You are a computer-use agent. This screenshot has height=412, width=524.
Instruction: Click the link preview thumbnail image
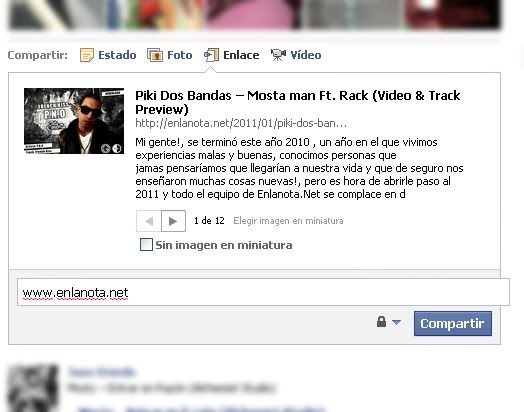(74, 121)
